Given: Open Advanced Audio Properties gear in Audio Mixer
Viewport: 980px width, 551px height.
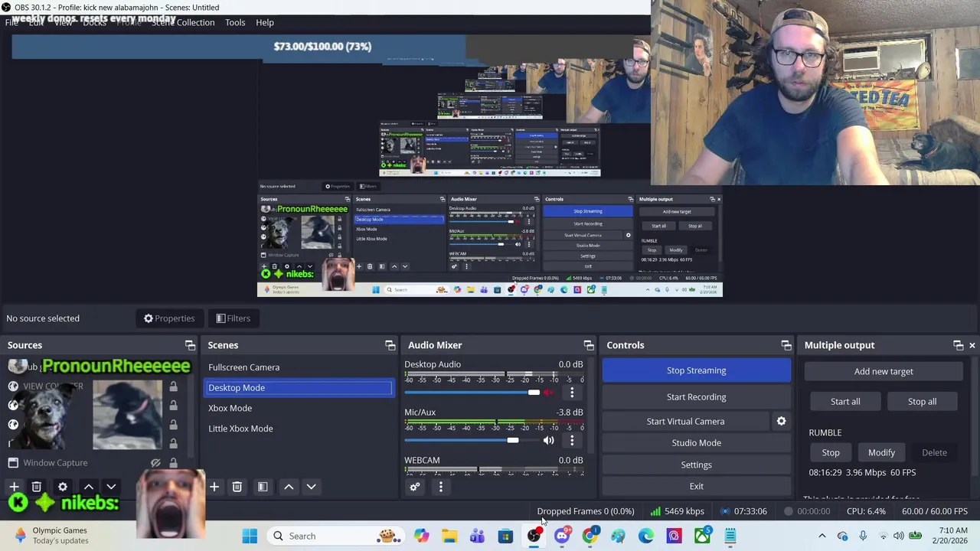Looking at the screenshot, I should pos(415,487).
